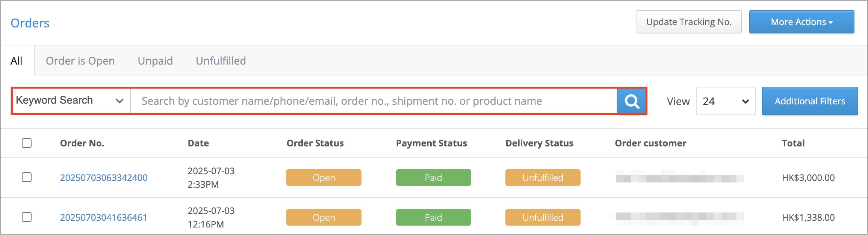
Task: Select checkbox for order 20250703063342400
Action: click(27, 177)
